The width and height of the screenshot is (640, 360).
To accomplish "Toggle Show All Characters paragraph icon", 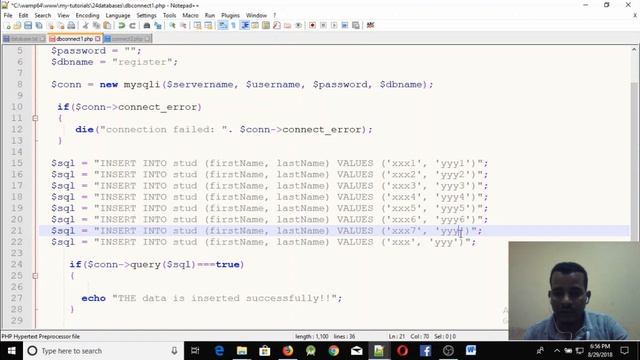I will click(x=233, y=25).
